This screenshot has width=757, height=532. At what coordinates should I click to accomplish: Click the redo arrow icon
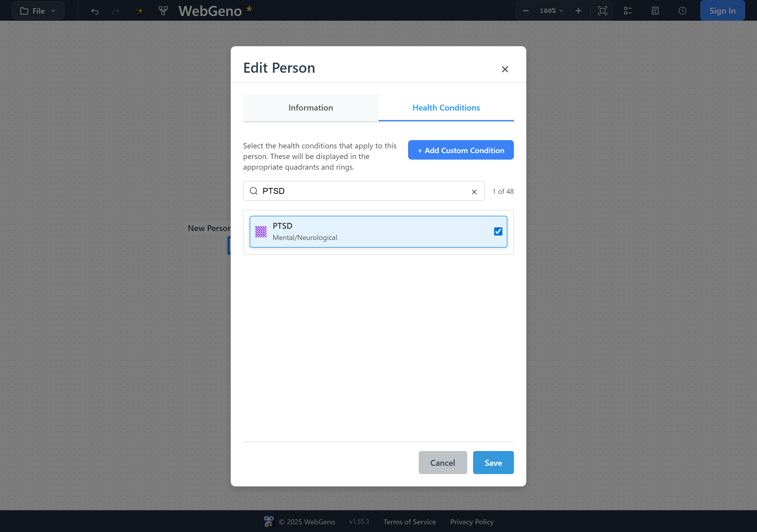pos(115,11)
